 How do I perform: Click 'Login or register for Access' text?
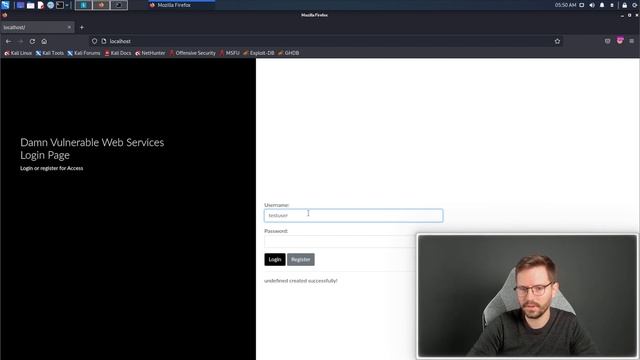pyautogui.click(x=51, y=168)
